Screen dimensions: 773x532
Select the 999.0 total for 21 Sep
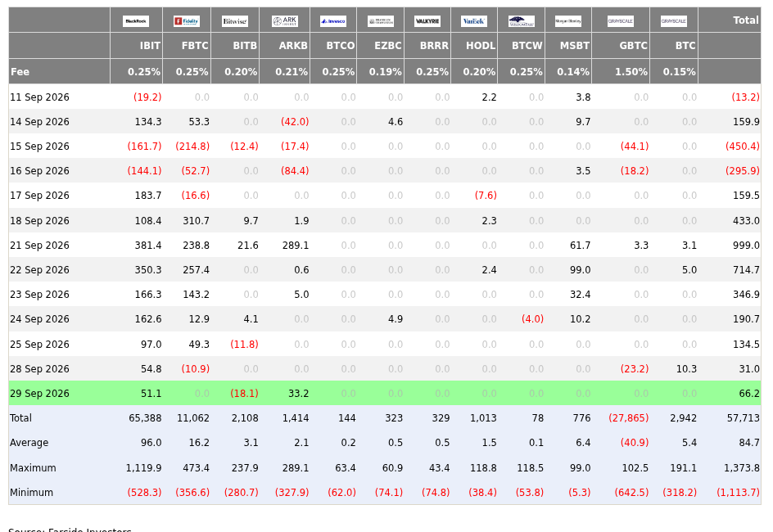click(746, 246)
